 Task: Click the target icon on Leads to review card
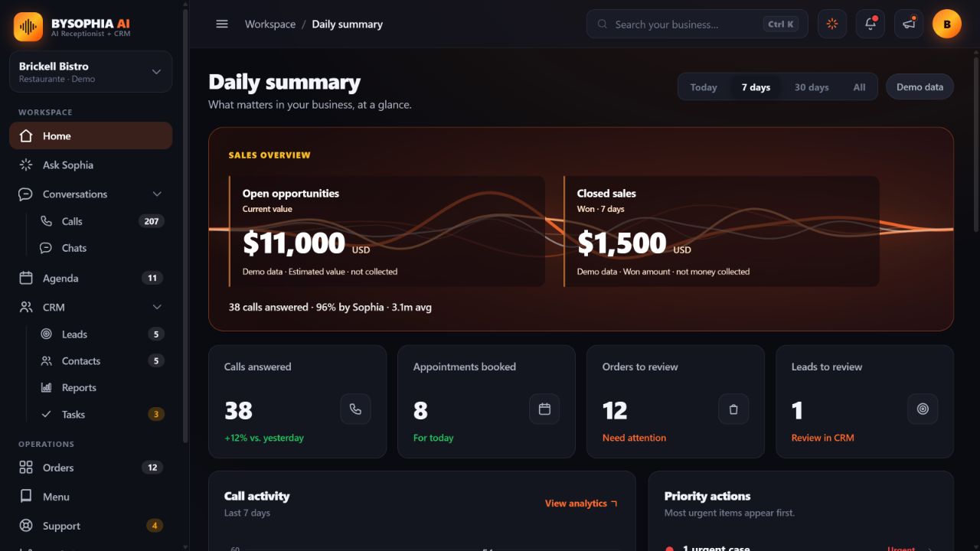[x=923, y=409]
